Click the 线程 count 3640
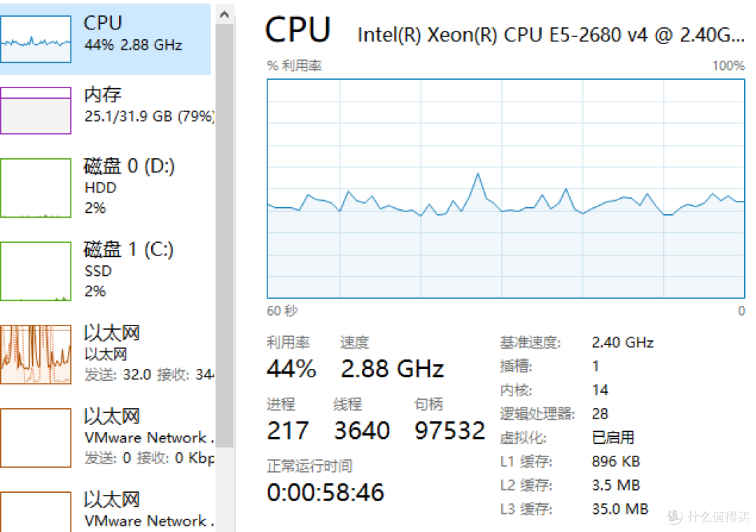The height and width of the screenshot is (532, 756). point(362,430)
